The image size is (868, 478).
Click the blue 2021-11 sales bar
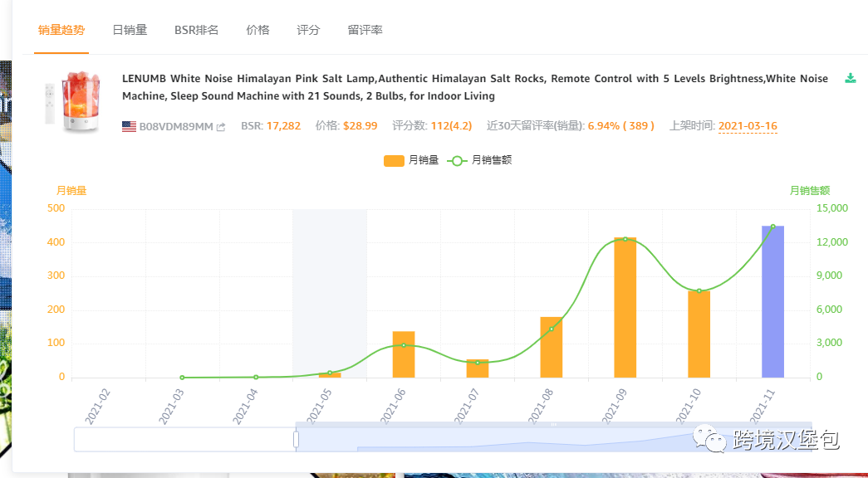pos(772,301)
